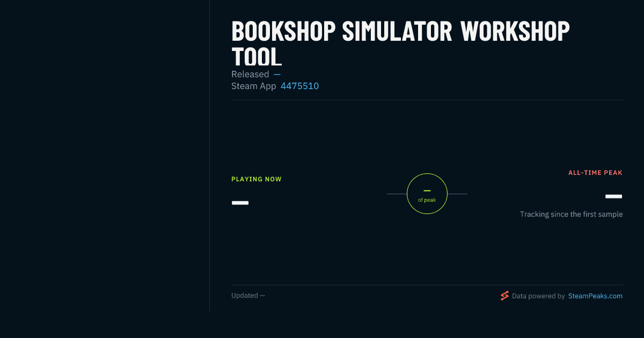Viewport: 644px width, 338px height.
Task: Open Steam App 4475510 link
Action: click(x=299, y=86)
